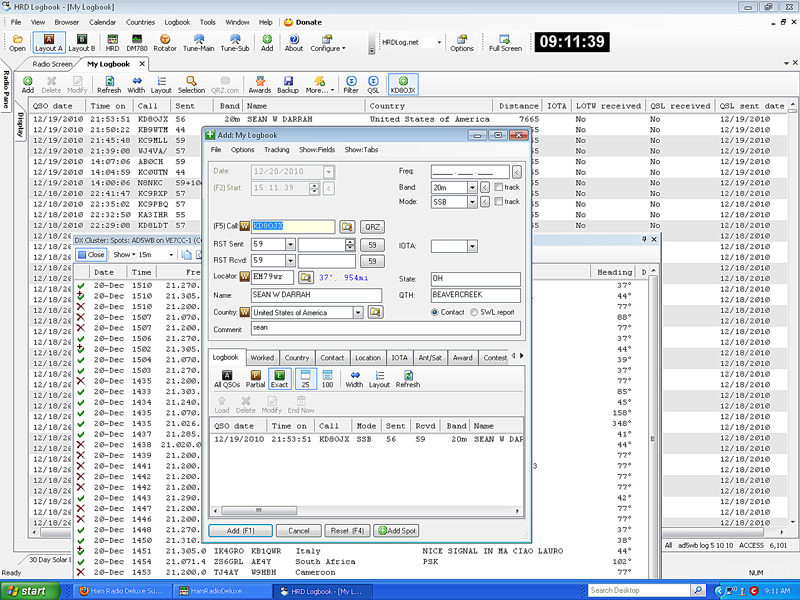The height and width of the screenshot is (600, 800).
Task: Open the Logbook menu in menu bar
Action: [177, 22]
